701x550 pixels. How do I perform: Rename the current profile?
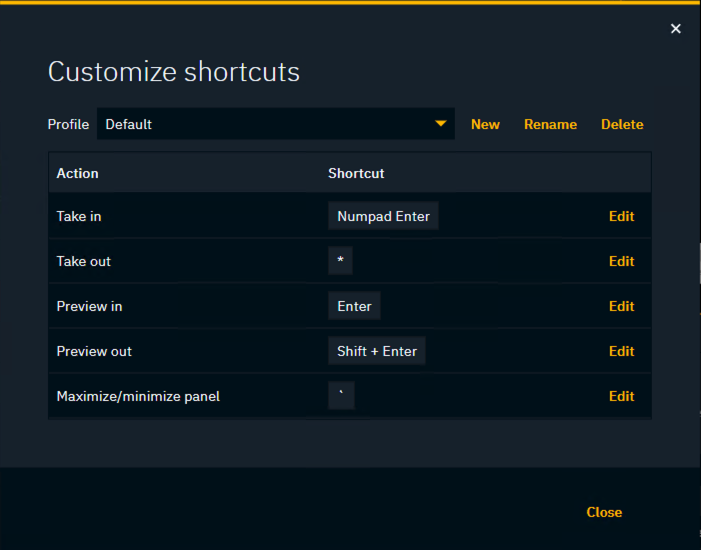point(550,124)
